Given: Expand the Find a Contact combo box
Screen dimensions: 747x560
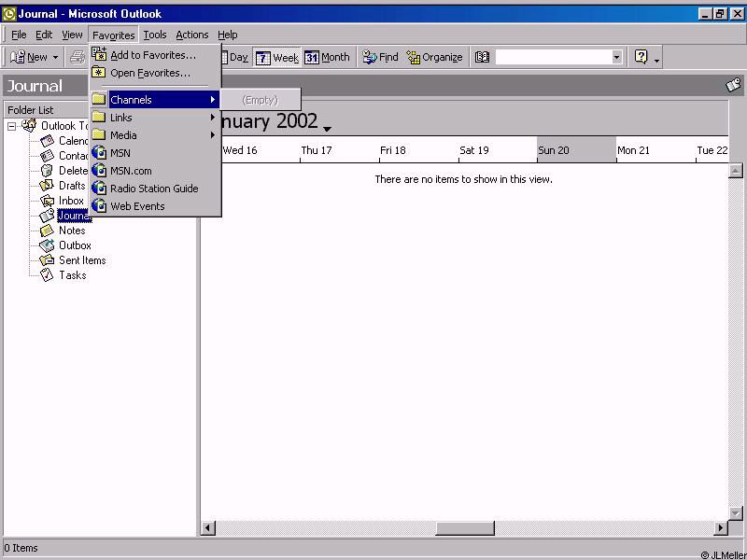Looking at the screenshot, I should coord(616,57).
